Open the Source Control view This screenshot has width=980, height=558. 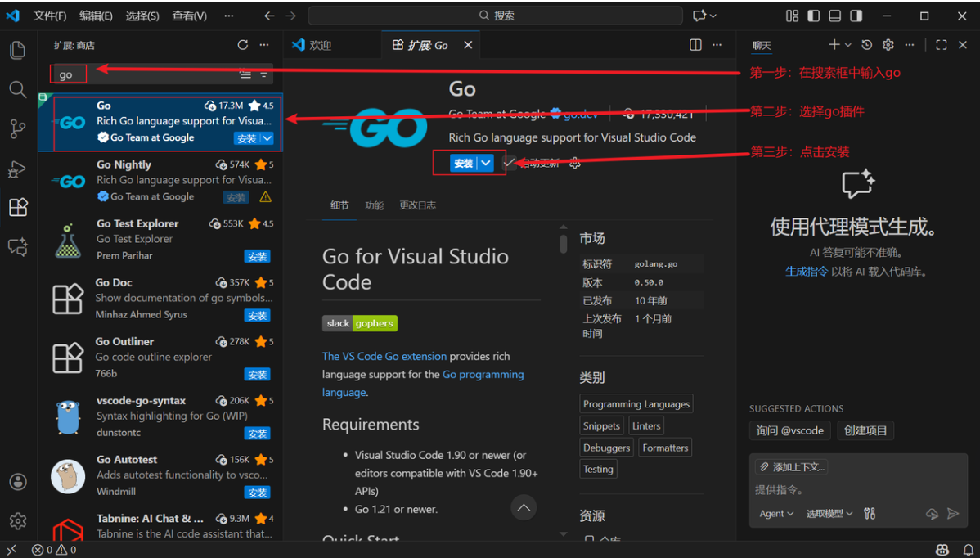17,128
